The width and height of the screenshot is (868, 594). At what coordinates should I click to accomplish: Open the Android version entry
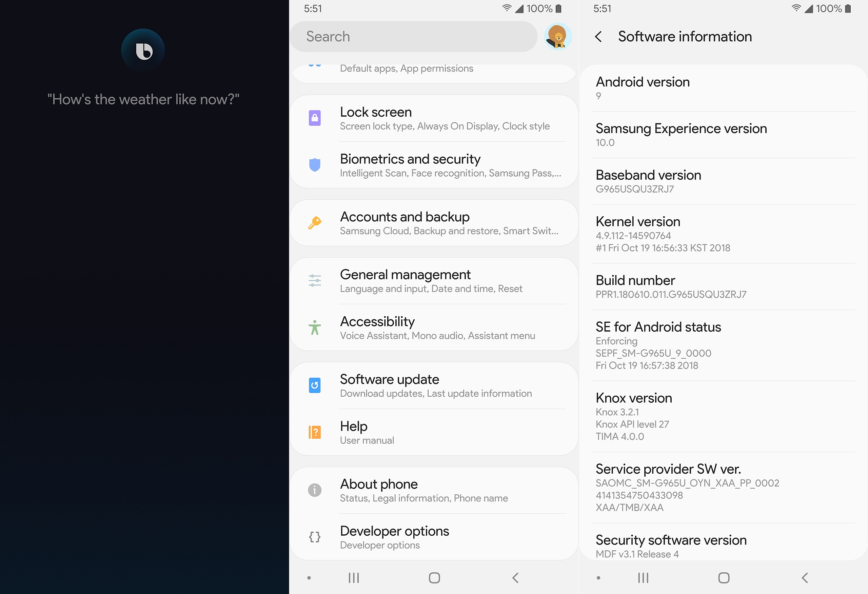click(x=723, y=88)
